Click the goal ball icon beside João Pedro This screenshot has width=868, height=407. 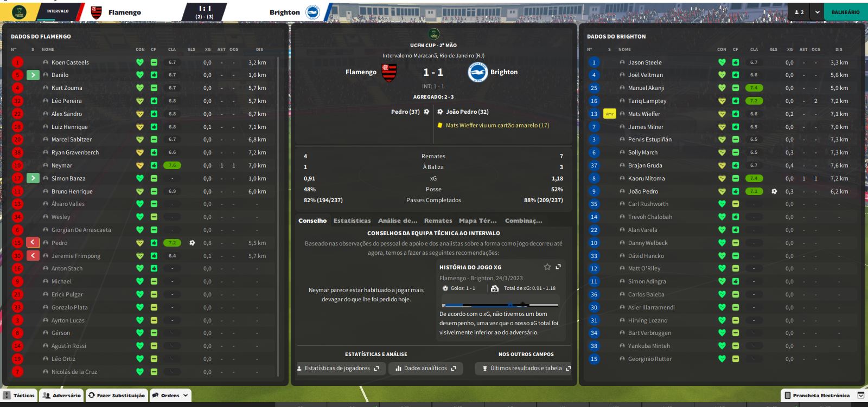click(x=774, y=191)
